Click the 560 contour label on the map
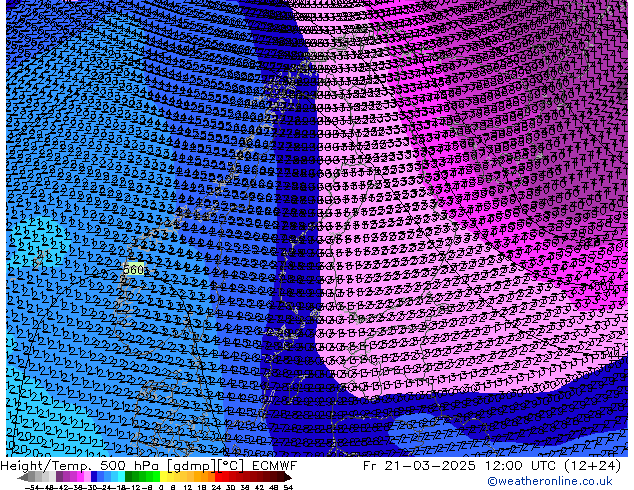The width and height of the screenshot is (634, 490). (133, 269)
